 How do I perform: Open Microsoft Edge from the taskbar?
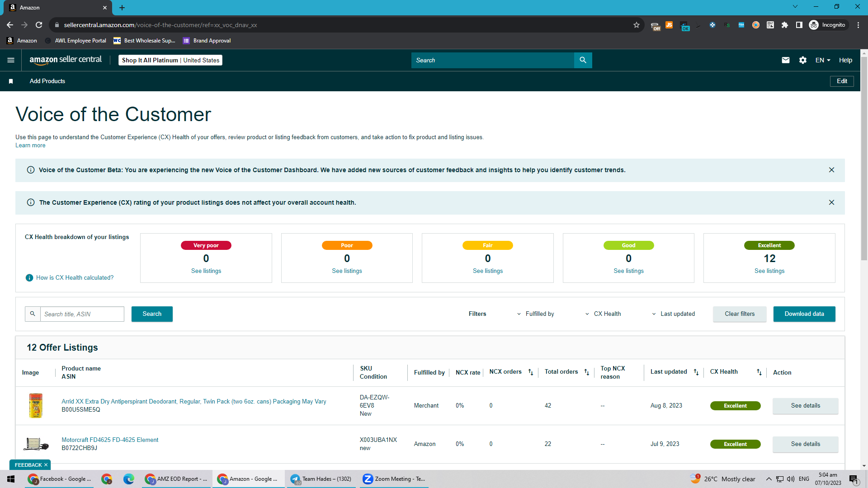point(129,479)
